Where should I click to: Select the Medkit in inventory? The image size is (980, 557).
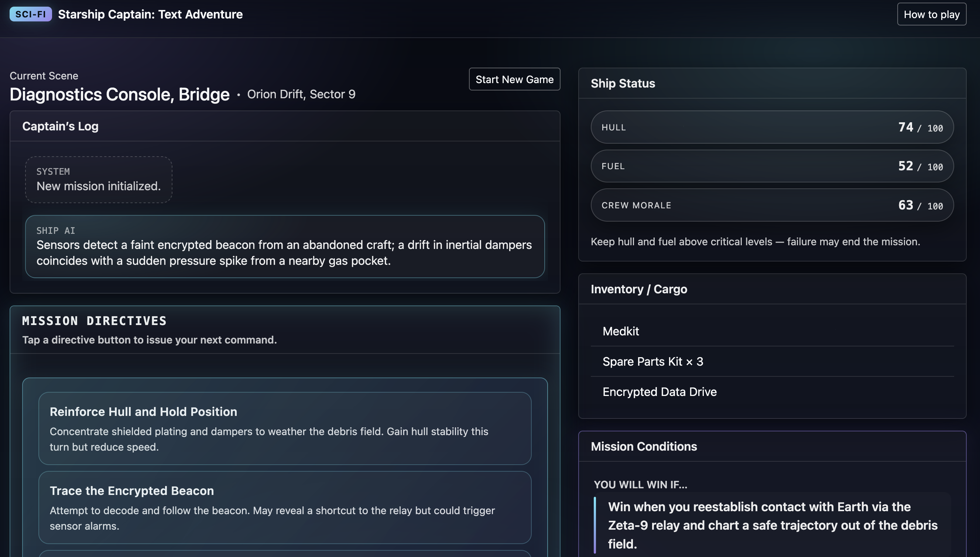coord(621,331)
